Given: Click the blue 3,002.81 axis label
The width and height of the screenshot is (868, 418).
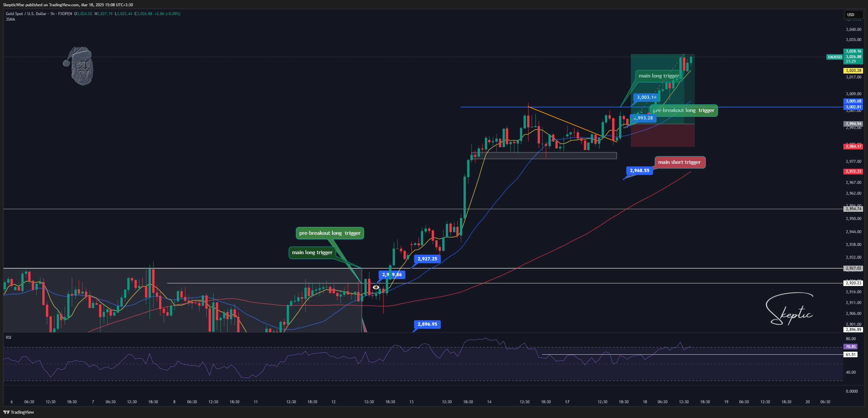Looking at the screenshot, I should (x=853, y=107).
